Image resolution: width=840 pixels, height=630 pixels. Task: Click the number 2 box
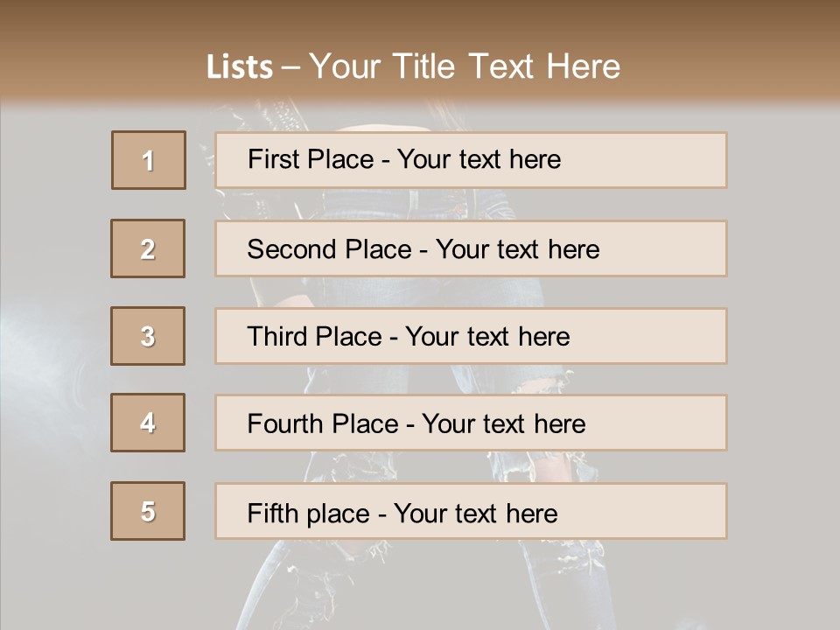tap(148, 248)
